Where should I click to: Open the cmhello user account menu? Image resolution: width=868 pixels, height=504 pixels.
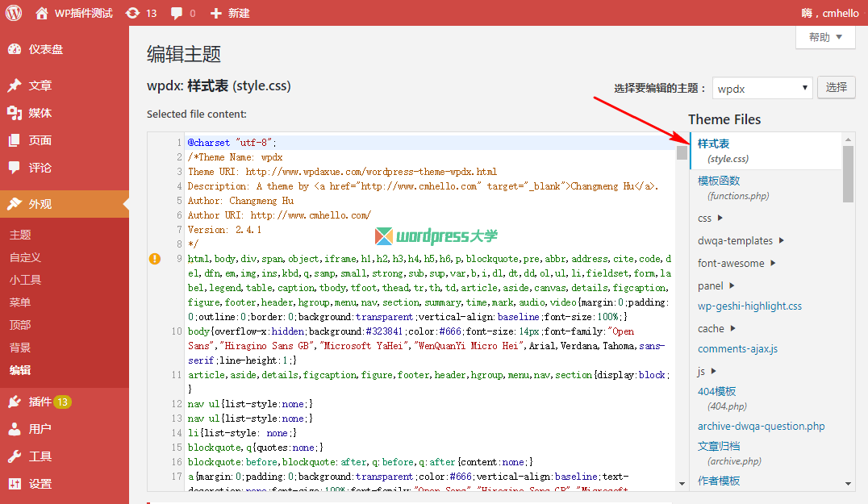830,13
